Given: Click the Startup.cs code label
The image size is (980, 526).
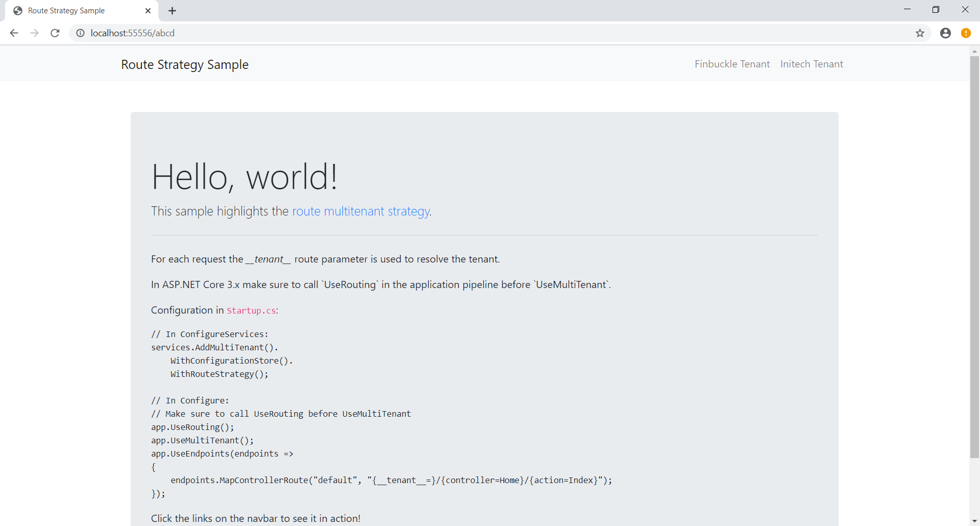Looking at the screenshot, I should [251, 310].
